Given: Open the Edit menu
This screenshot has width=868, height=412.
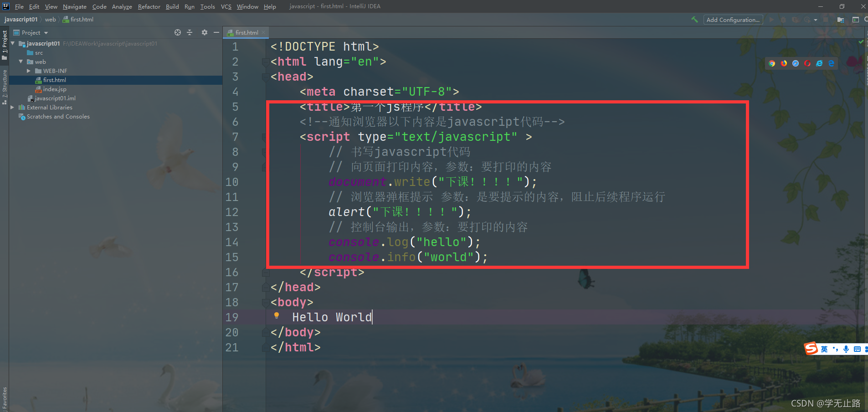Looking at the screenshot, I should (34, 6).
